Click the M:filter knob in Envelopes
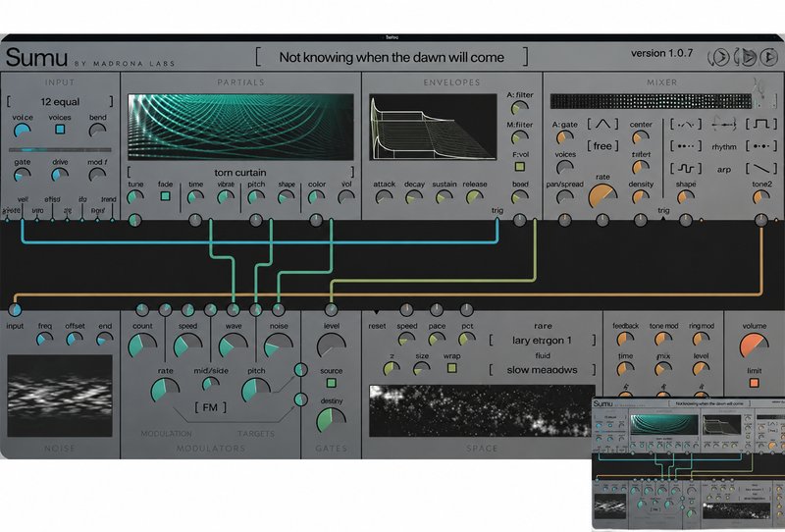This screenshot has height=532, width=785. tap(520, 136)
